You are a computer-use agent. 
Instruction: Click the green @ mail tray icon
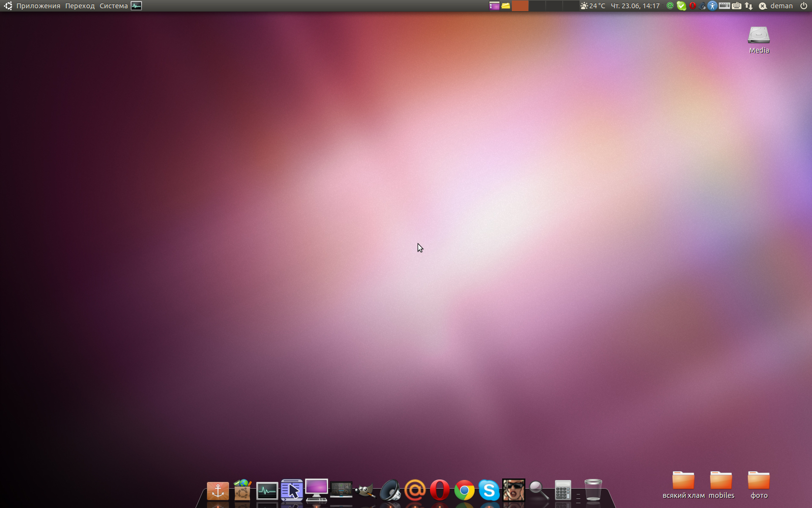(x=670, y=6)
